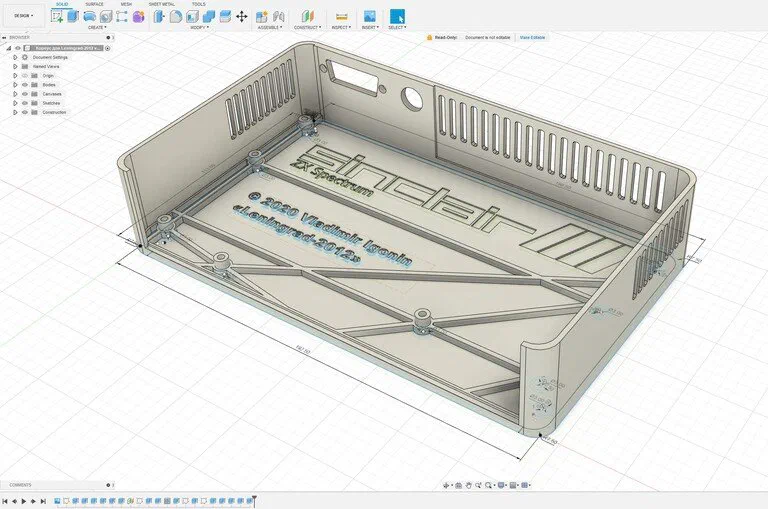Expand the Bodies tree node
768x509 pixels.
point(15,85)
